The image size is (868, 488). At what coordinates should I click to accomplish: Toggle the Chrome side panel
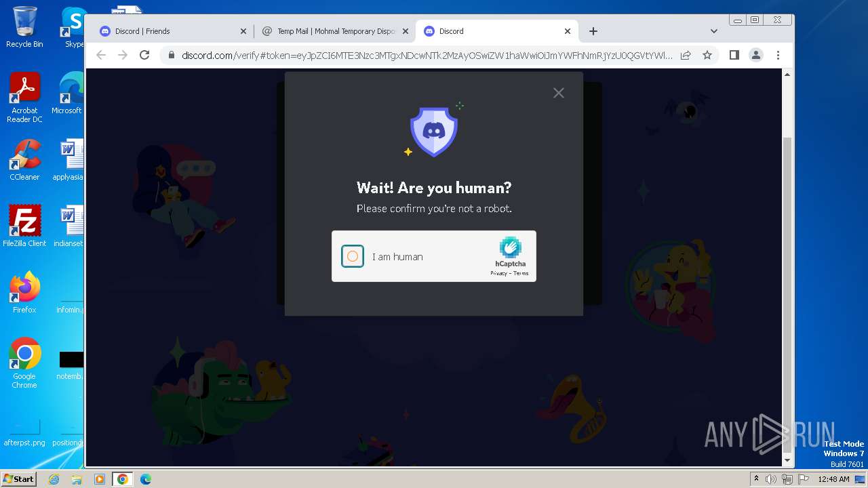point(734,55)
